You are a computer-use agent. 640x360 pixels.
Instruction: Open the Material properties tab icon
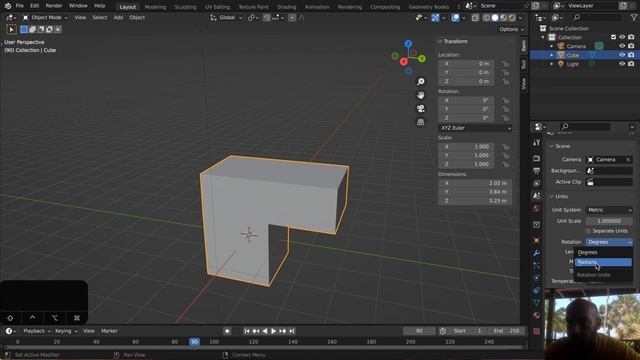coord(536,315)
